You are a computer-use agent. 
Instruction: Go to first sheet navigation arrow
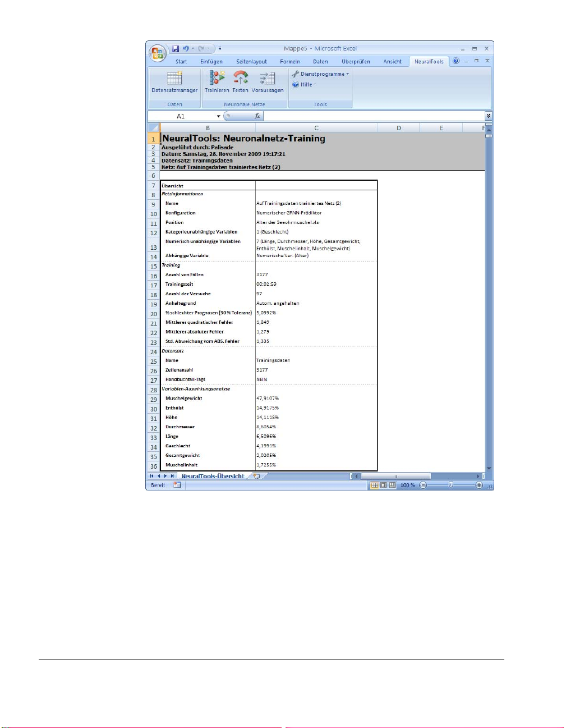coord(151,476)
